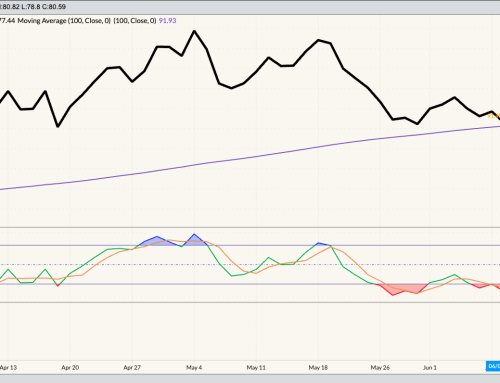The image size is (500, 383).
Task: Click the May 18 date label
Action: pyautogui.click(x=318, y=367)
